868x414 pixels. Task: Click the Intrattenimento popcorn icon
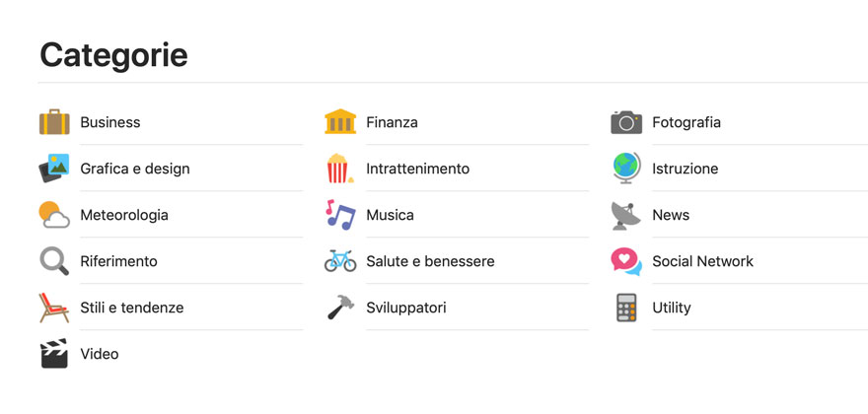click(340, 169)
